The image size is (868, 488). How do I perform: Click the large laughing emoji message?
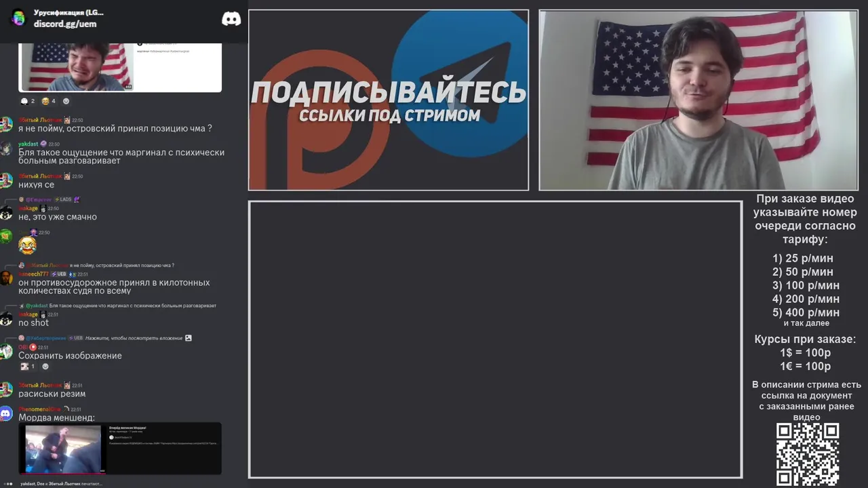click(x=27, y=245)
